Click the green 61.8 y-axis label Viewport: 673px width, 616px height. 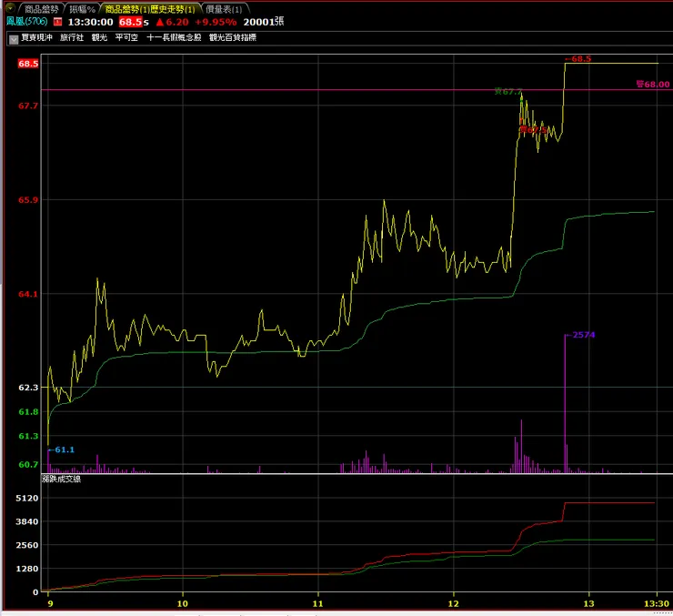coord(28,411)
